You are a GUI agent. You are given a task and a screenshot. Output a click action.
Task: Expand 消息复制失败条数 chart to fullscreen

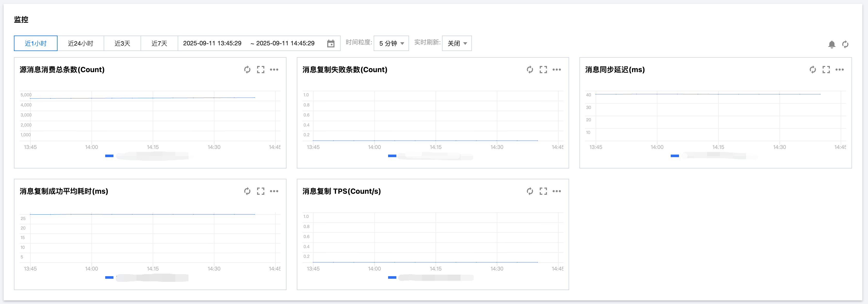543,70
